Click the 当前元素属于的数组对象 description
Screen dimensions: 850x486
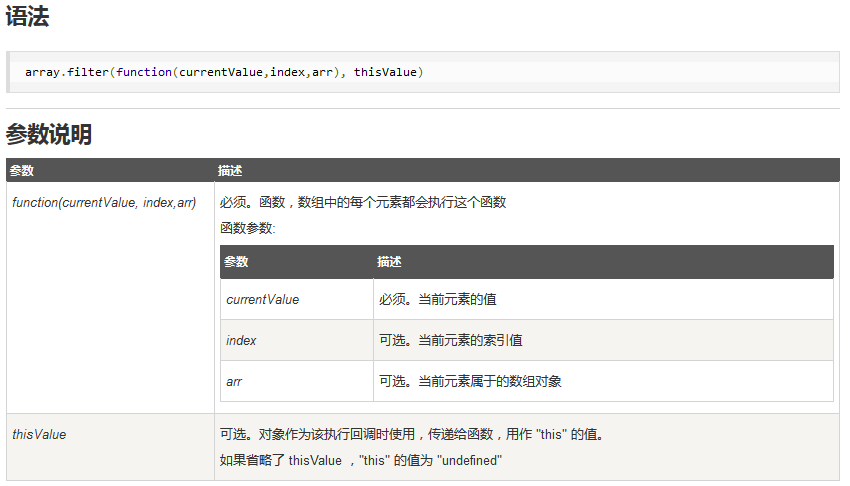click(x=490, y=381)
